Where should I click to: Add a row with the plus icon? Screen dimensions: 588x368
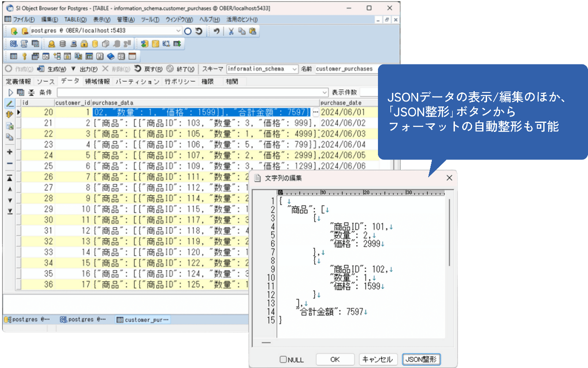click(10, 152)
